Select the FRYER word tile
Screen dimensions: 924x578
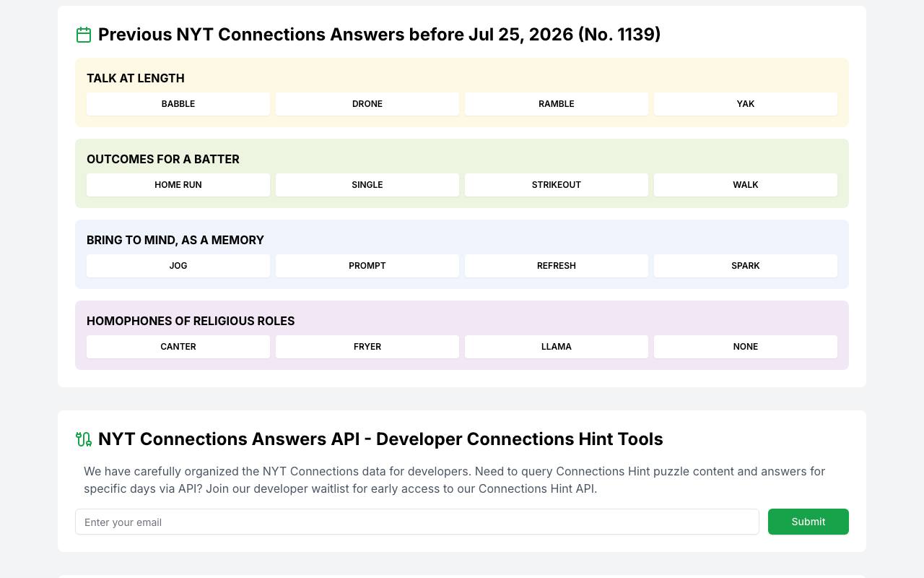pyautogui.click(x=367, y=347)
